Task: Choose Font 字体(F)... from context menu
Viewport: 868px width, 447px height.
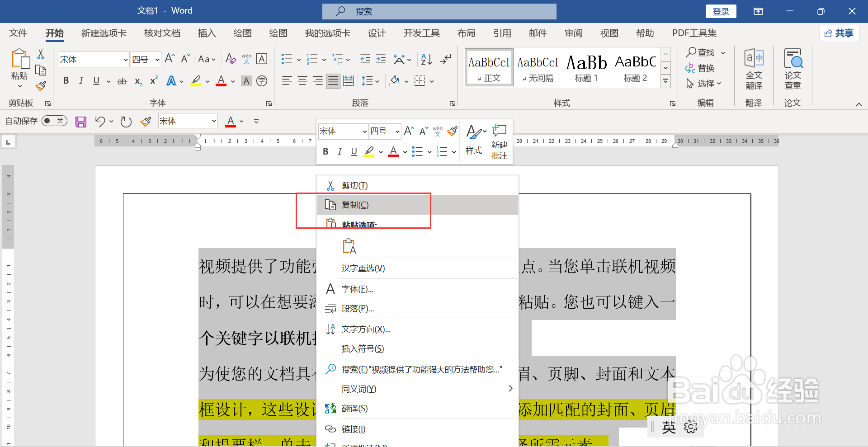Action: click(417, 289)
